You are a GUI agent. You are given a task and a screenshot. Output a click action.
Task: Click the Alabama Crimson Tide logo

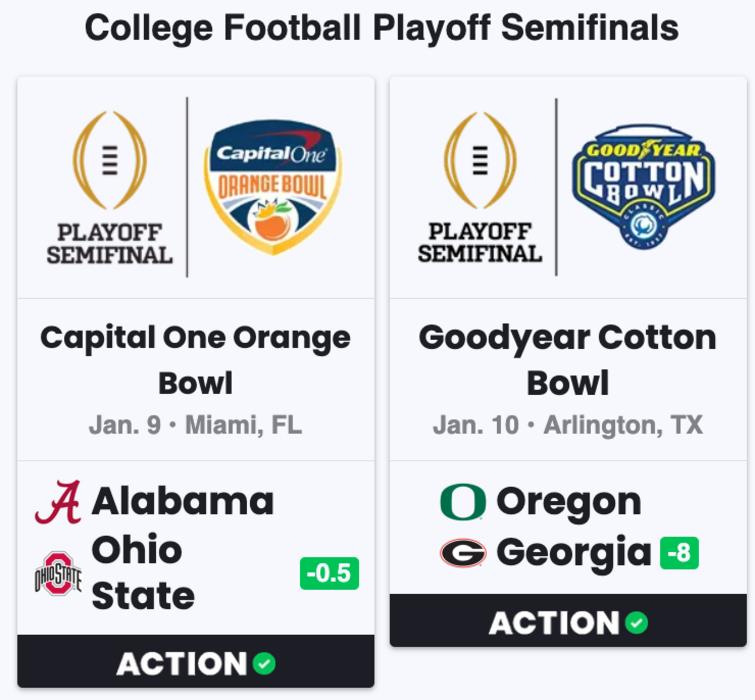pyautogui.click(x=58, y=502)
